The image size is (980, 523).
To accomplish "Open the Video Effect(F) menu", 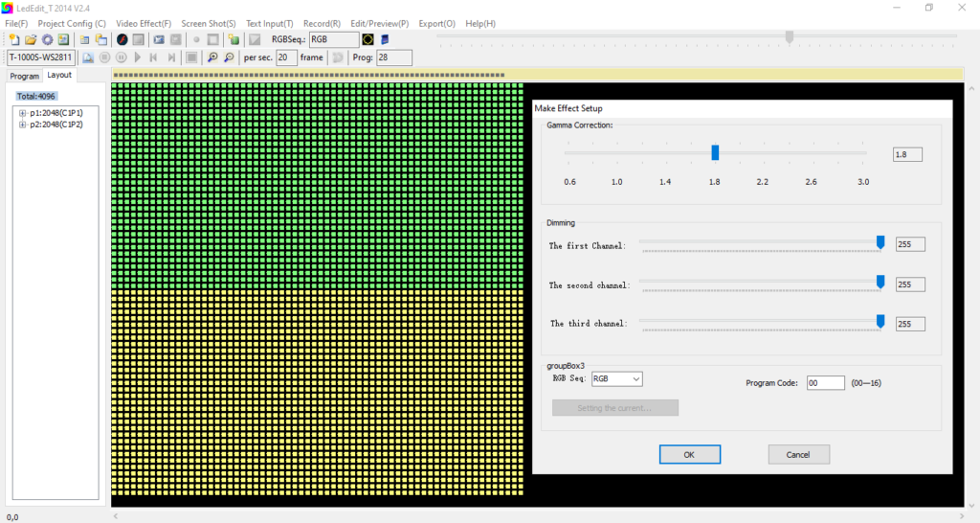I will [144, 23].
